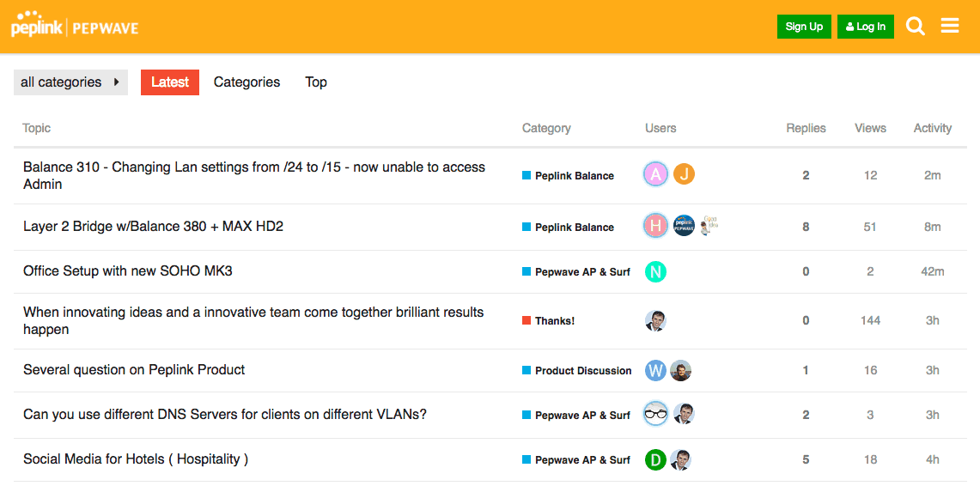Open photo avatar next to glasses on DNS Servers topic
This screenshot has height=486, width=980.
(x=685, y=414)
